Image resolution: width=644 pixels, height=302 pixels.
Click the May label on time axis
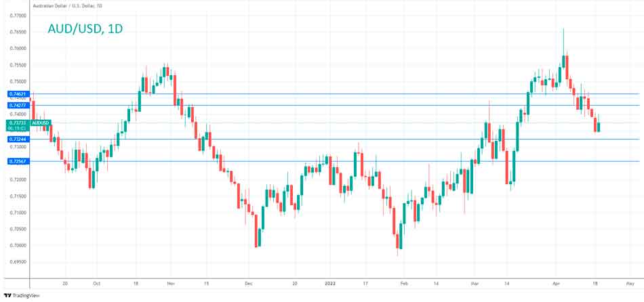coord(630,285)
